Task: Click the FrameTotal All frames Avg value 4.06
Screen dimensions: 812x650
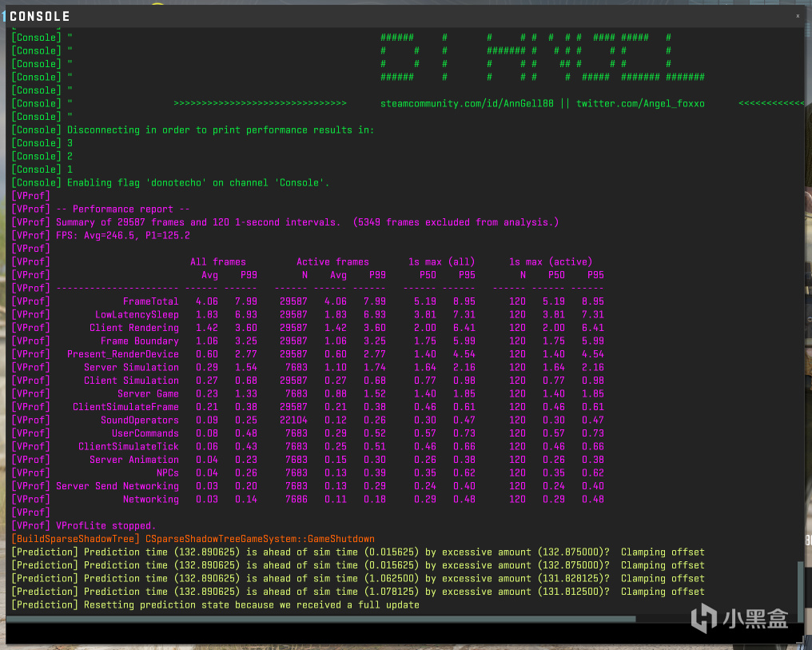Action: [x=207, y=301]
